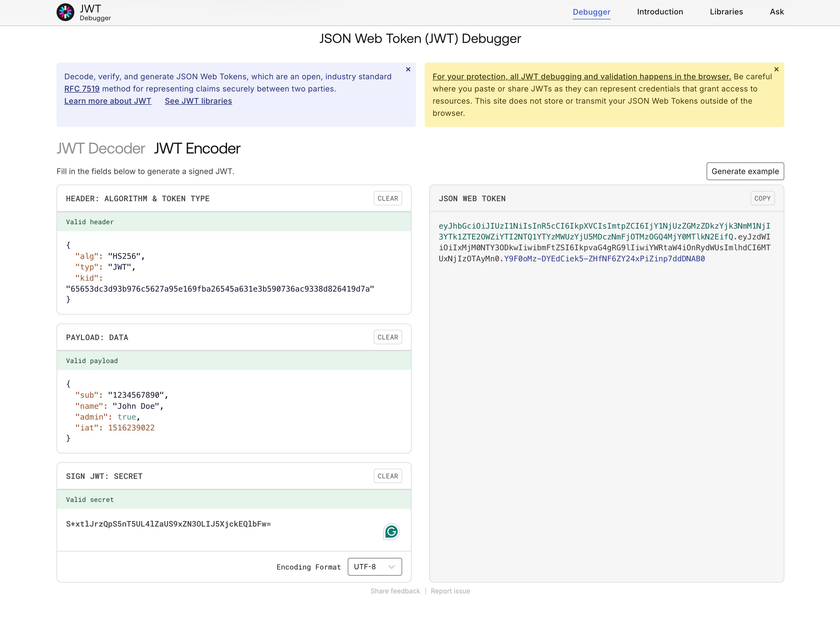The height and width of the screenshot is (628, 840).
Task: Open the Introduction page
Action: [x=660, y=12]
